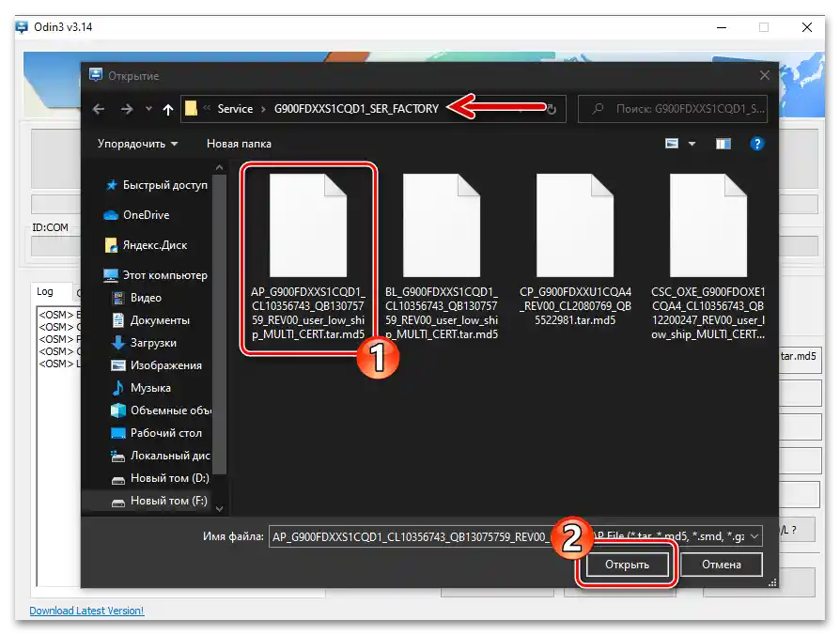
Task: Open Download Latest Version link in Odin3
Action: pos(86,611)
